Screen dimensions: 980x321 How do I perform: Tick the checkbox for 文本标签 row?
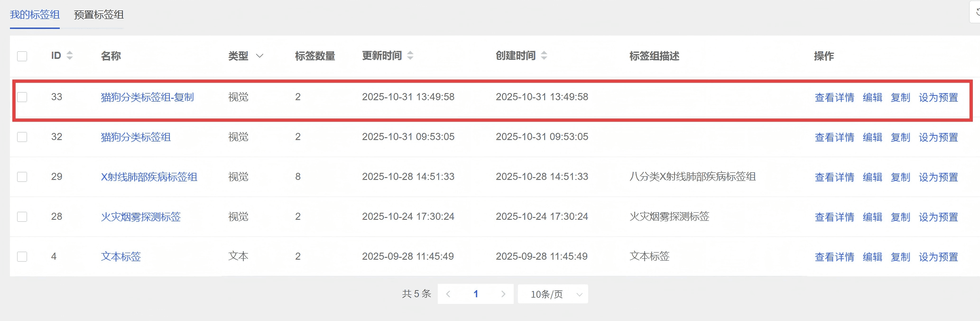pyautogui.click(x=22, y=257)
